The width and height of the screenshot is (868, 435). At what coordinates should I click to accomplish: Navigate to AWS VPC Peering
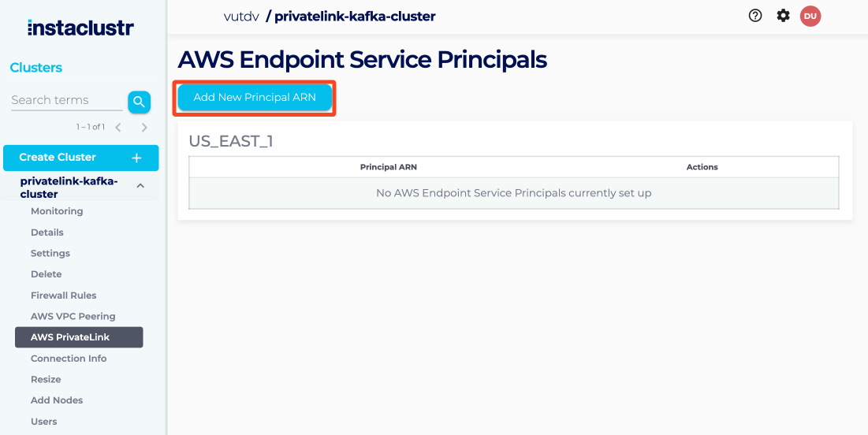(73, 316)
